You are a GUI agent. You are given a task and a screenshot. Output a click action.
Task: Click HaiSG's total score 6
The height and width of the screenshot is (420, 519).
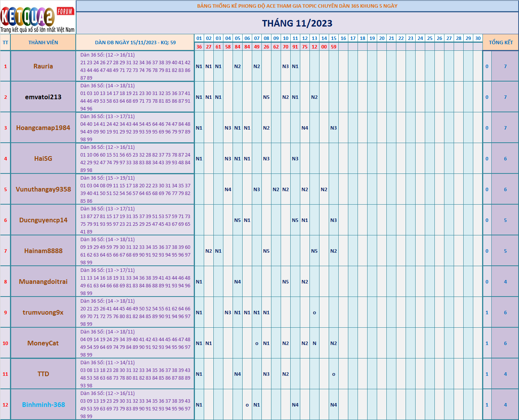click(x=505, y=158)
